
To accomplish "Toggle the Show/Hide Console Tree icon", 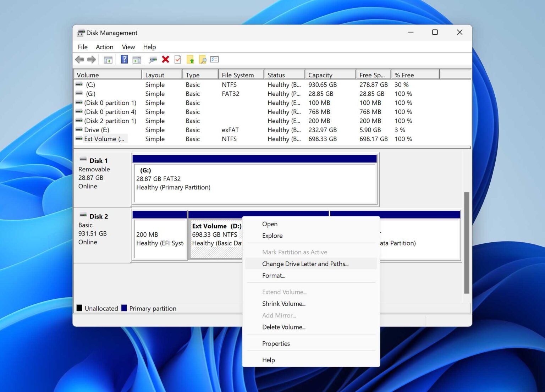I will pos(108,60).
